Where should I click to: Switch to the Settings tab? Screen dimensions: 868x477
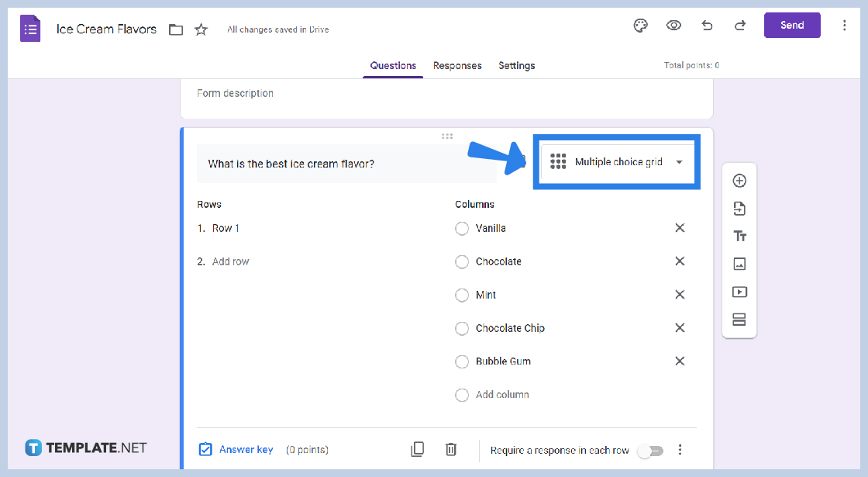point(516,66)
